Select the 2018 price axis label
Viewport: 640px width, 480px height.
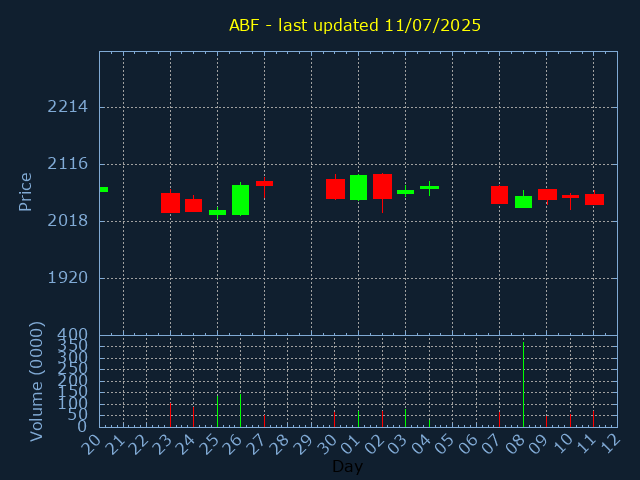tap(68, 221)
